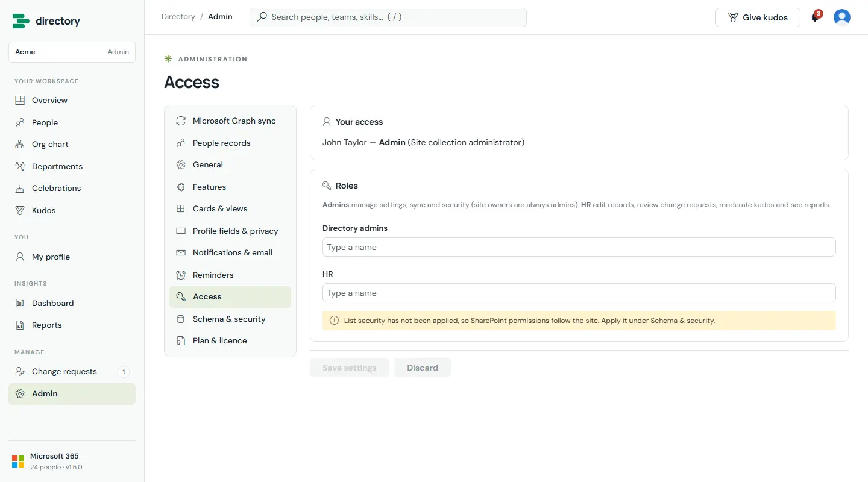Open the user avatar menu
The width and height of the screenshot is (868, 482).
[842, 17]
